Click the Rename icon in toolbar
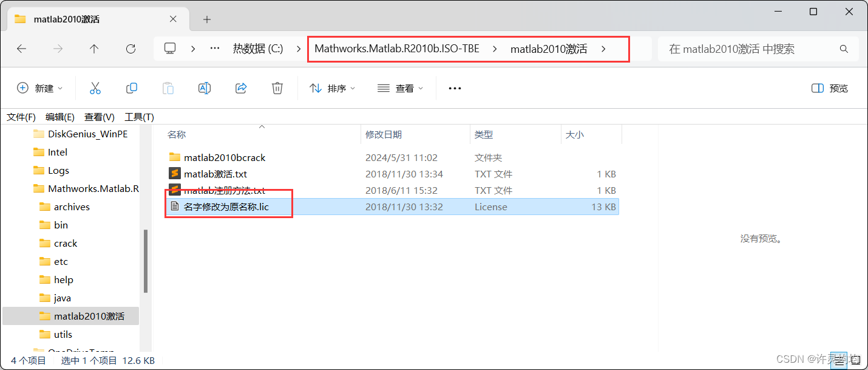This screenshot has width=868, height=370. pyautogui.click(x=205, y=88)
